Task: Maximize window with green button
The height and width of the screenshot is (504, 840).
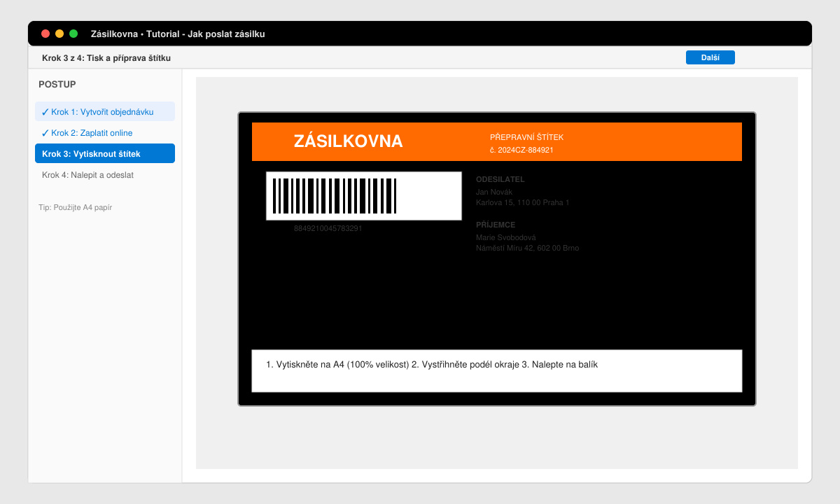Action: coord(73,34)
